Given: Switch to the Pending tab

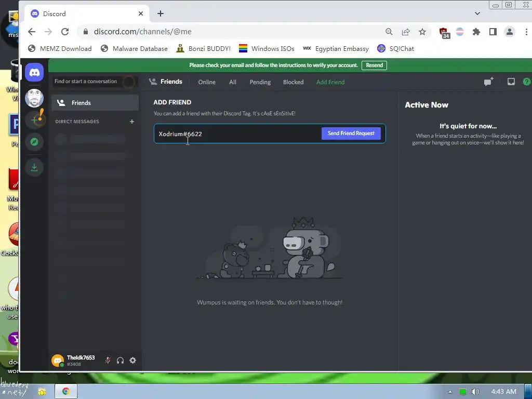Looking at the screenshot, I should (x=260, y=82).
